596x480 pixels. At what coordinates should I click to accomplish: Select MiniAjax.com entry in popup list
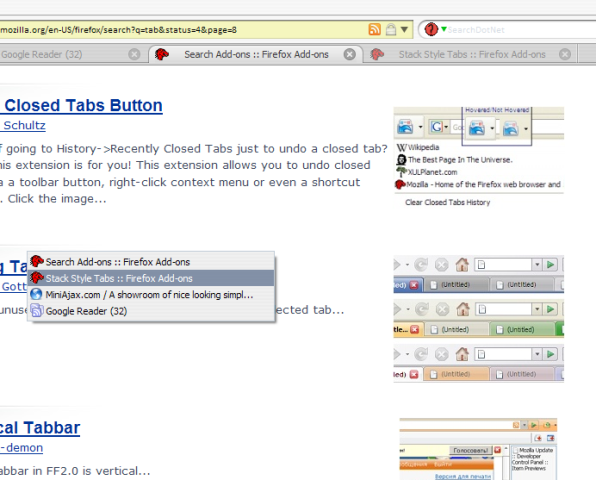tap(151, 295)
